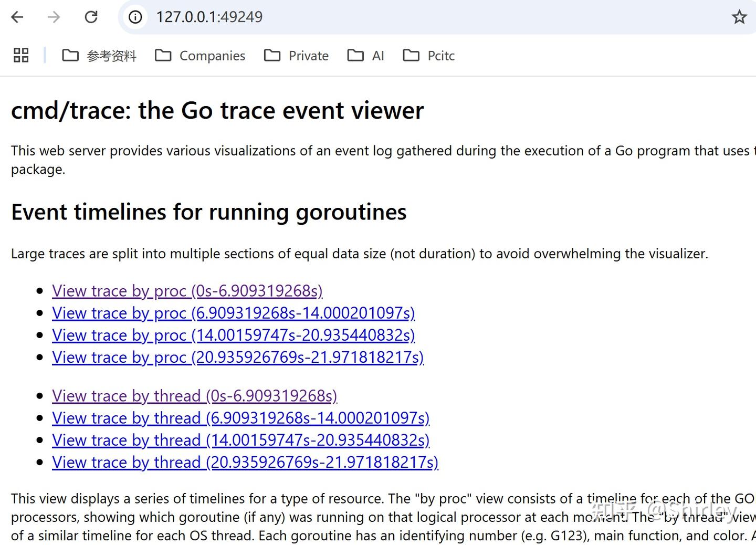Image resolution: width=756 pixels, height=545 pixels.
Task: Open the Private bookmark folder
Action: point(296,56)
